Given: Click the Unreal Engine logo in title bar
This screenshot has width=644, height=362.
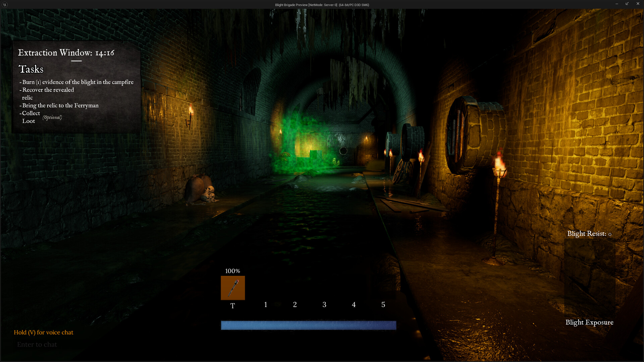Looking at the screenshot, I should pyautogui.click(x=5, y=4).
